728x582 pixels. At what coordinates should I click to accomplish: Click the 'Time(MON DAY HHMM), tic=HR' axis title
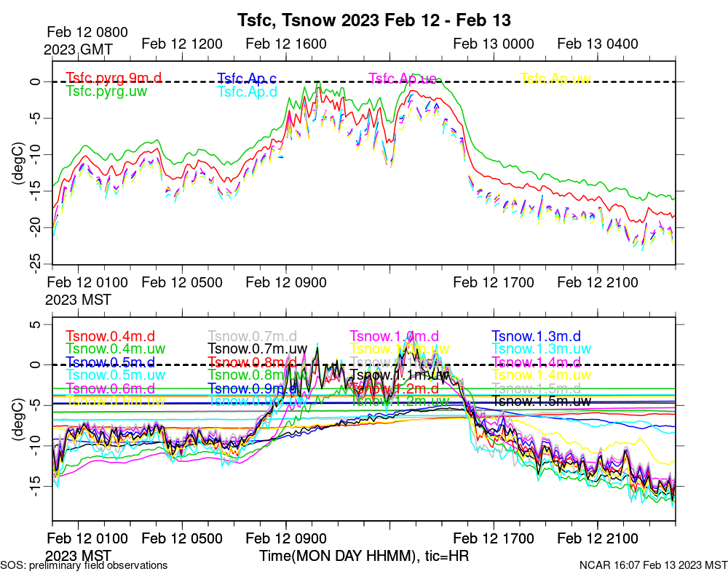tap(364, 556)
